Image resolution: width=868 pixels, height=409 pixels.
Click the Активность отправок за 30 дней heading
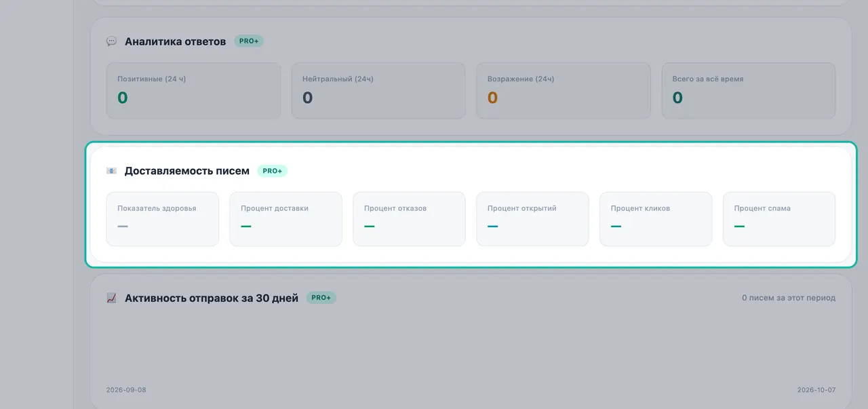[212, 298]
